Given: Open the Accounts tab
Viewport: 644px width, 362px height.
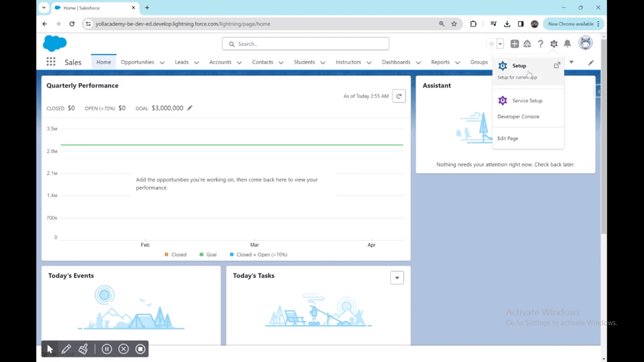Looking at the screenshot, I should click(x=220, y=62).
